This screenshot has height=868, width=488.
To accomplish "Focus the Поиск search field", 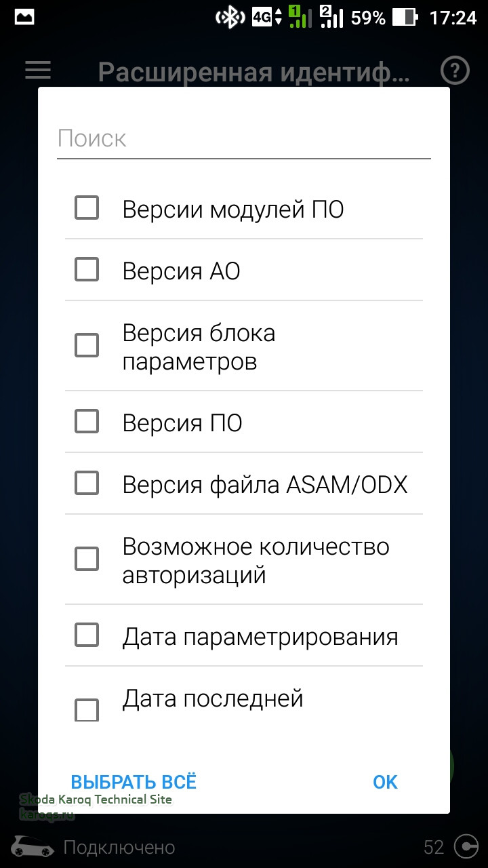I will (x=244, y=139).
